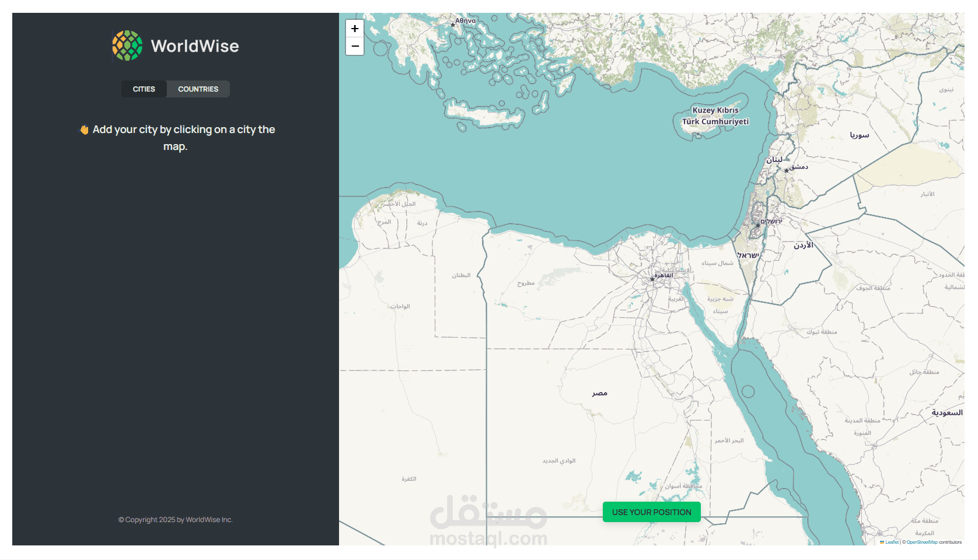978x560 pixels.
Task: Click the waving hand emoji in message
Action: pyautogui.click(x=85, y=129)
